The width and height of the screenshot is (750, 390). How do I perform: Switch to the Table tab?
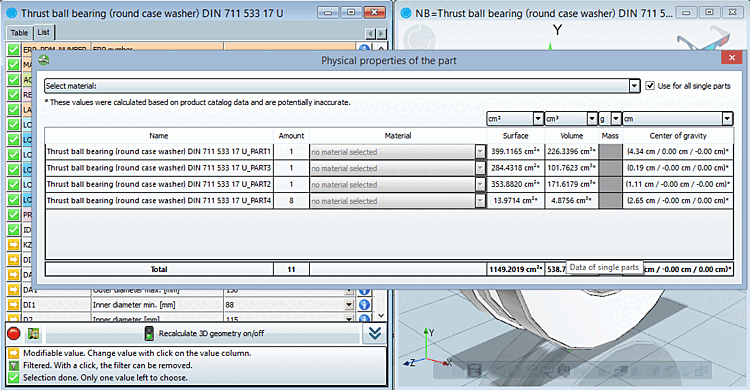click(19, 33)
